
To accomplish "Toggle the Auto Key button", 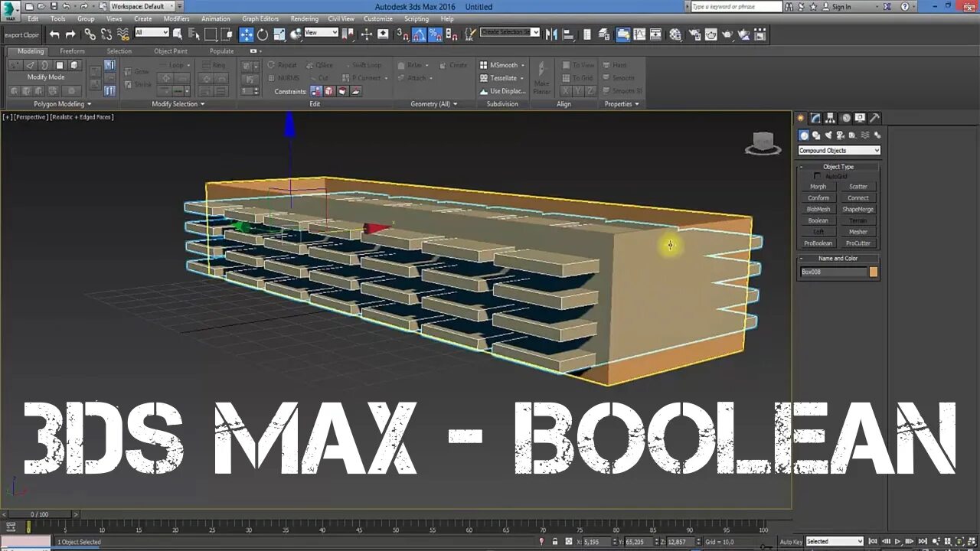I will [x=791, y=542].
